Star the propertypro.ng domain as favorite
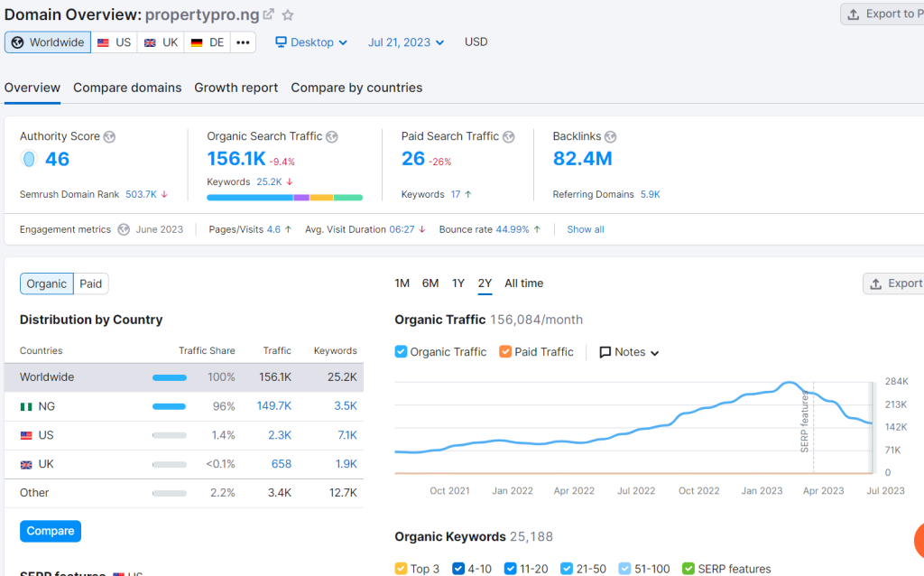This screenshot has width=924, height=576. [x=288, y=14]
